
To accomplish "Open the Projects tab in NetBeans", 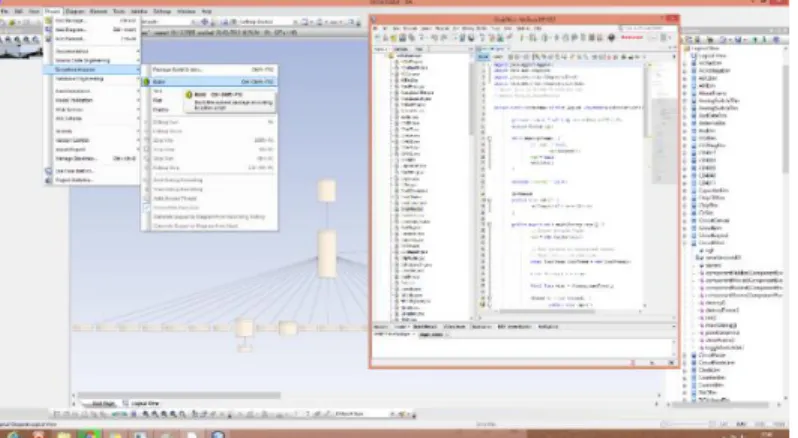I will coord(380,49).
